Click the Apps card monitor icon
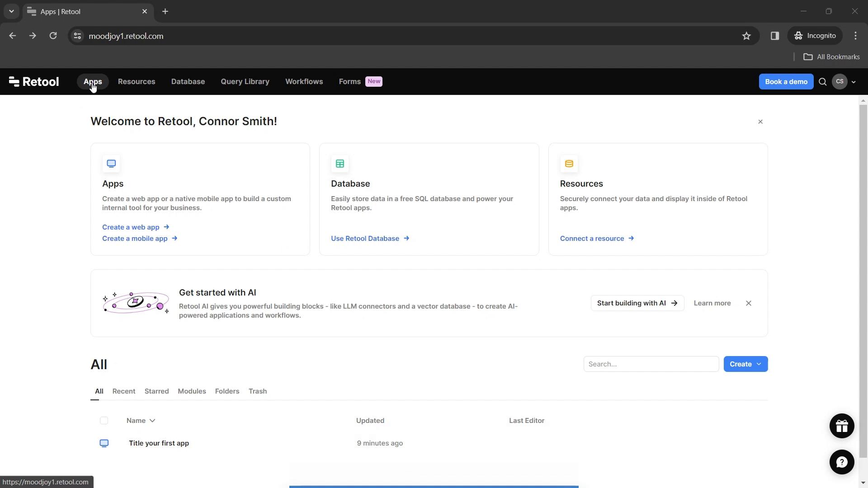 (111, 164)
